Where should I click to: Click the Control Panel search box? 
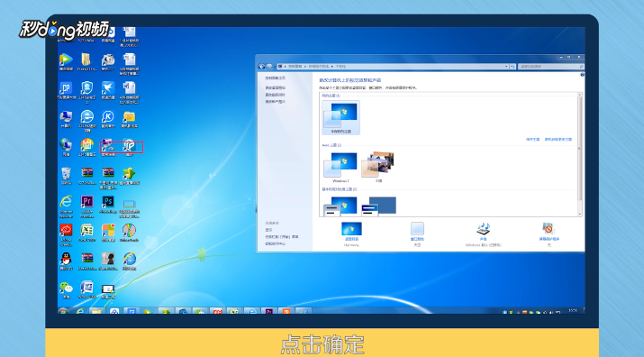tap(550, 66)
